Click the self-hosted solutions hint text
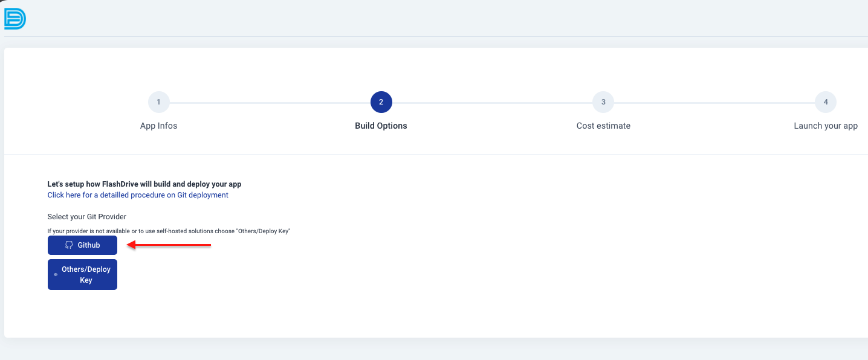The height and width of the screenshot is (360, 868). (169, 231)
